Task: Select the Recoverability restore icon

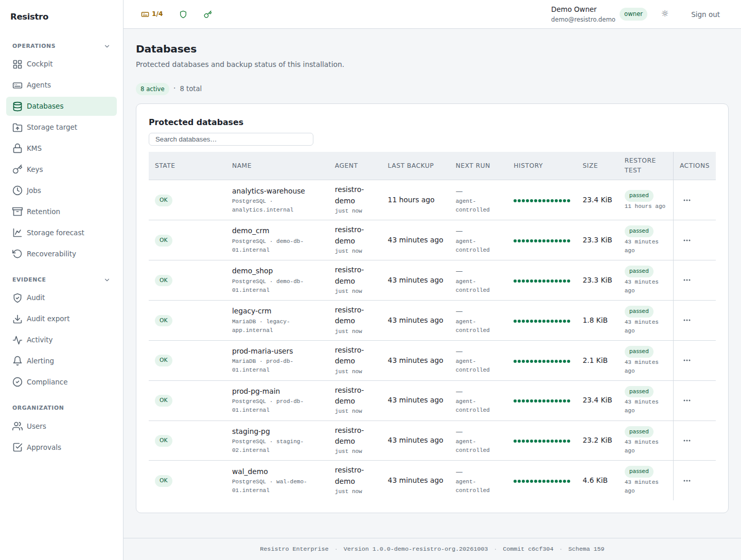Action: point(17,254)
